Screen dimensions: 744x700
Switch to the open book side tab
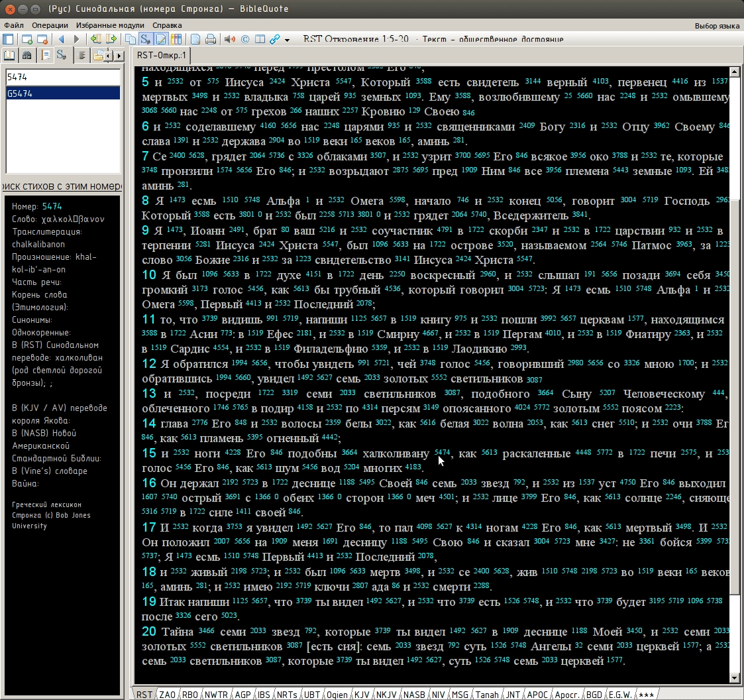click(9, 56)
